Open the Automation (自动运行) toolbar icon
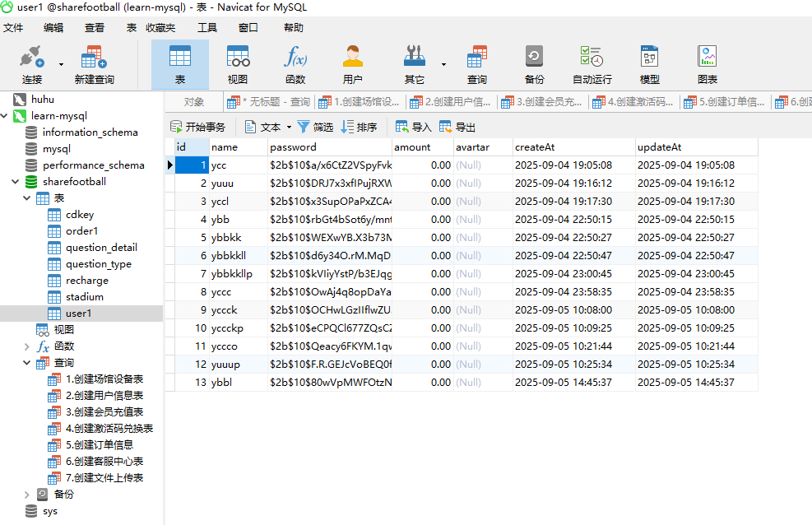 point(592,64)
